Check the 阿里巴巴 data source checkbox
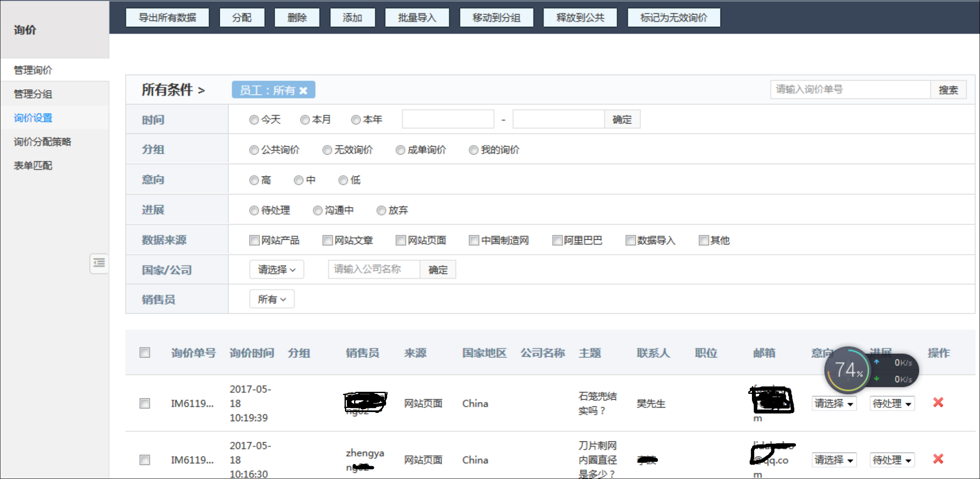Viewport: 980px width, 479px height. [557, 240]
